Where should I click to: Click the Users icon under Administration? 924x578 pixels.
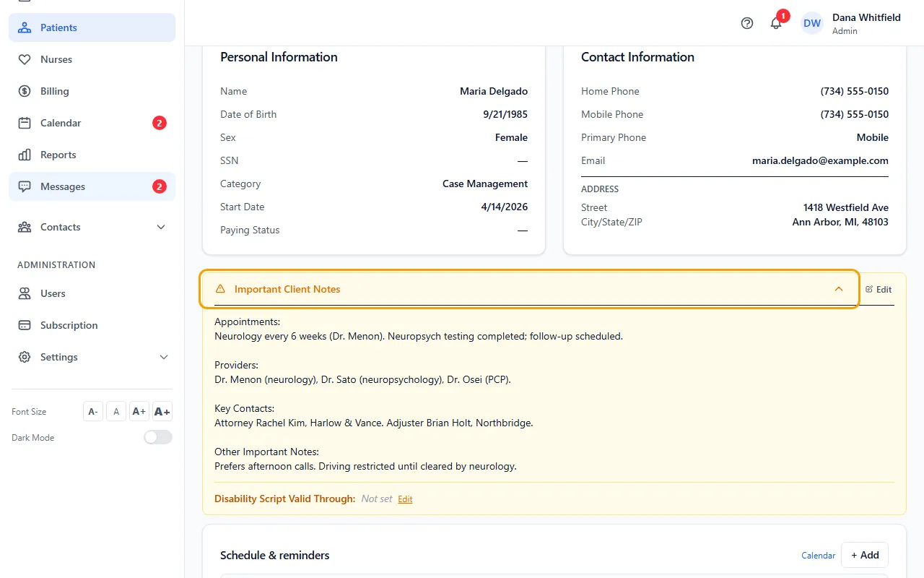[25, 293]
